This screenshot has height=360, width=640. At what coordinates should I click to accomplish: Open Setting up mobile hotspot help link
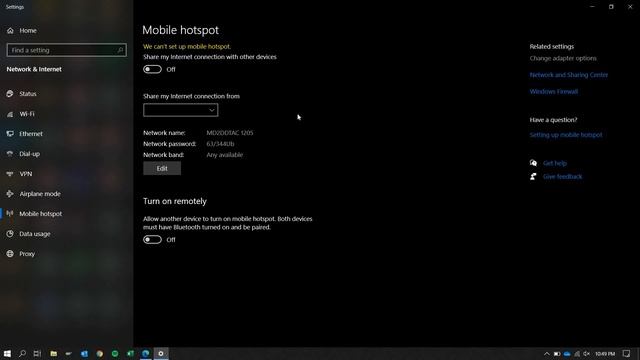tap(566, 135)
